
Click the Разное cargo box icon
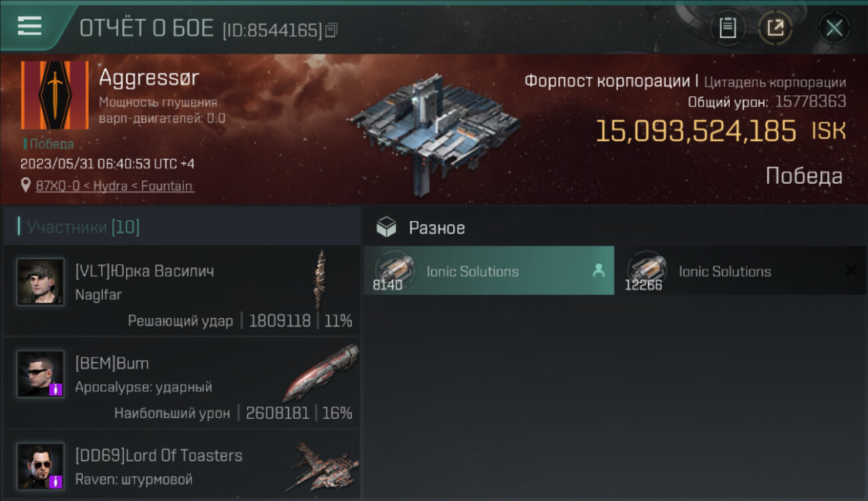(x=386, y=228)
